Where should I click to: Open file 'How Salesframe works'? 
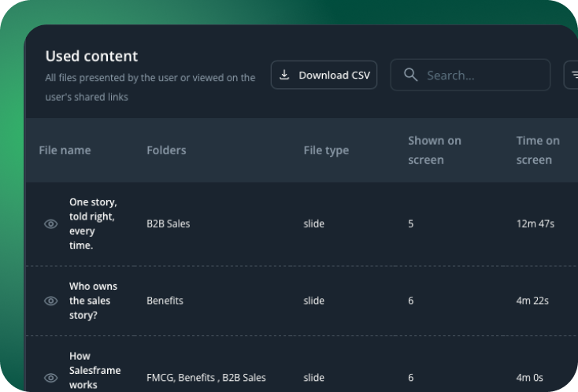coord(94,370)
